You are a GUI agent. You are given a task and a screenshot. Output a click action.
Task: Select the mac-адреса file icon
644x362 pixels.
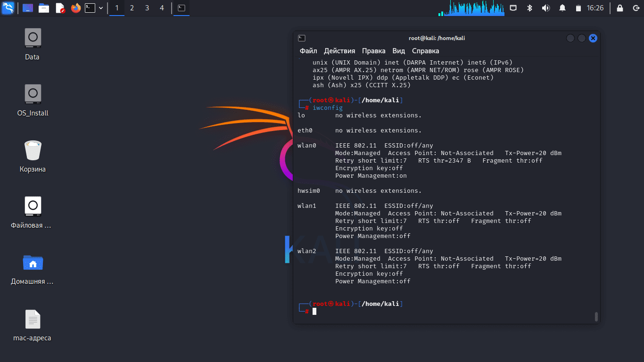coord(33,325)
